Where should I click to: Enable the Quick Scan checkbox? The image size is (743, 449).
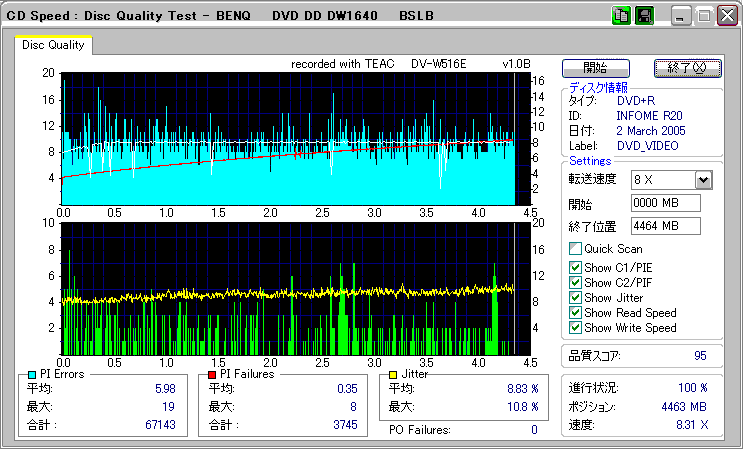(x=575, y=248)
